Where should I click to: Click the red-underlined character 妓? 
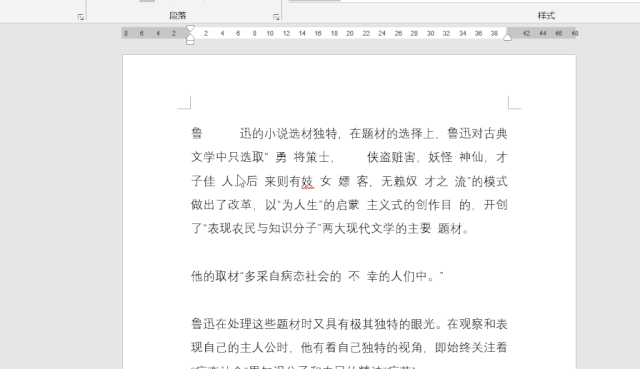(307, 181)
